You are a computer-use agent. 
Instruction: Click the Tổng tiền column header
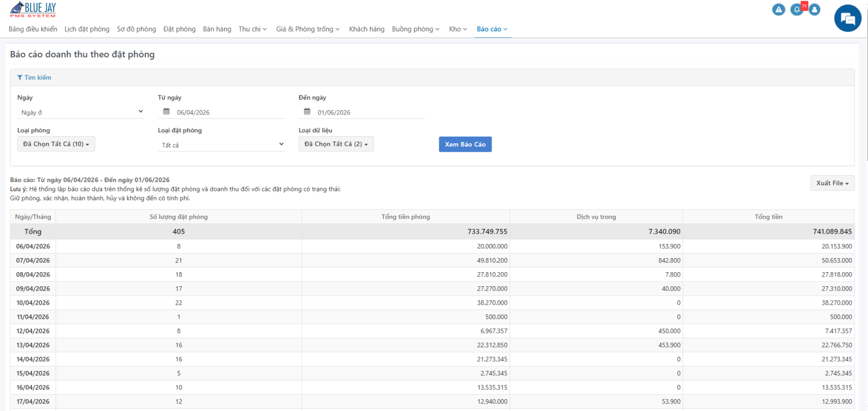coord(769,217)
